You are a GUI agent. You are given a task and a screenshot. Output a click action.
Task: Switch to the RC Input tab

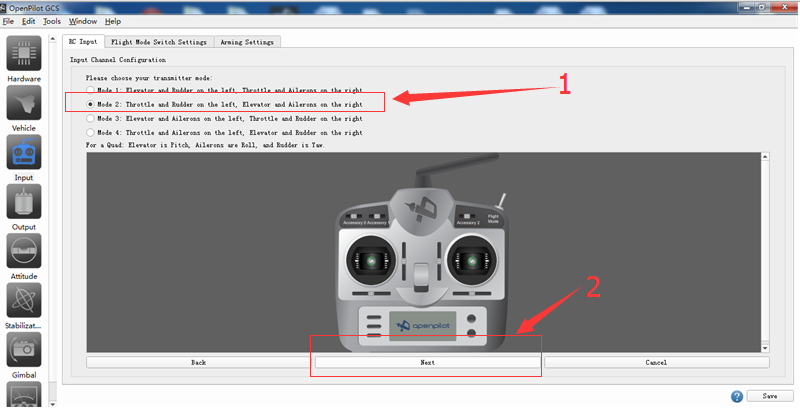[x=83, y=41]
